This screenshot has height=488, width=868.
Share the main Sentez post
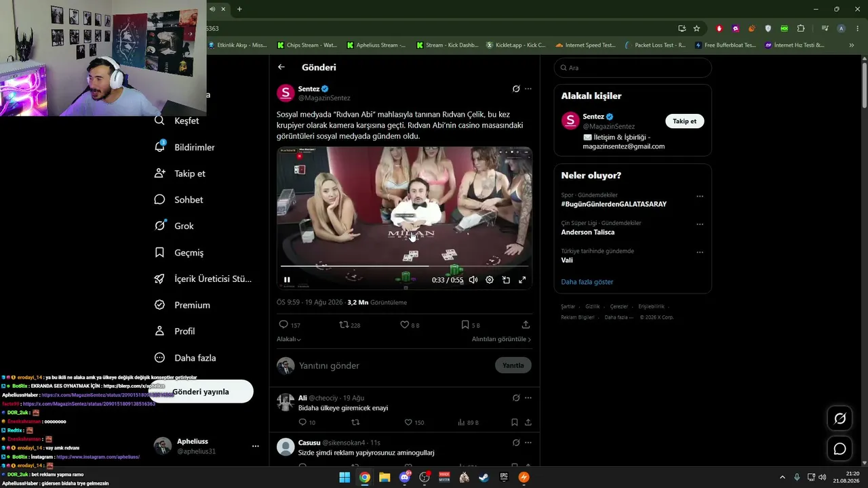(526, 325)
